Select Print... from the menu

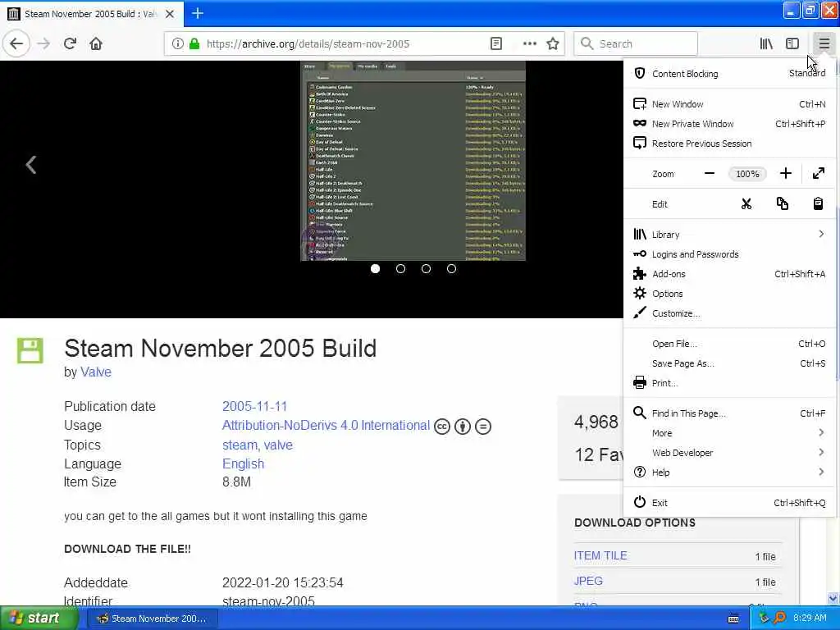coord(729,383)
